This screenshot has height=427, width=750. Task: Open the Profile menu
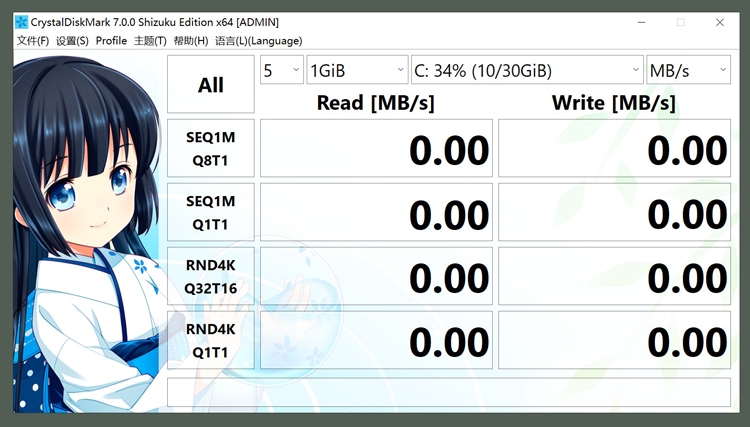coord(111,41)
